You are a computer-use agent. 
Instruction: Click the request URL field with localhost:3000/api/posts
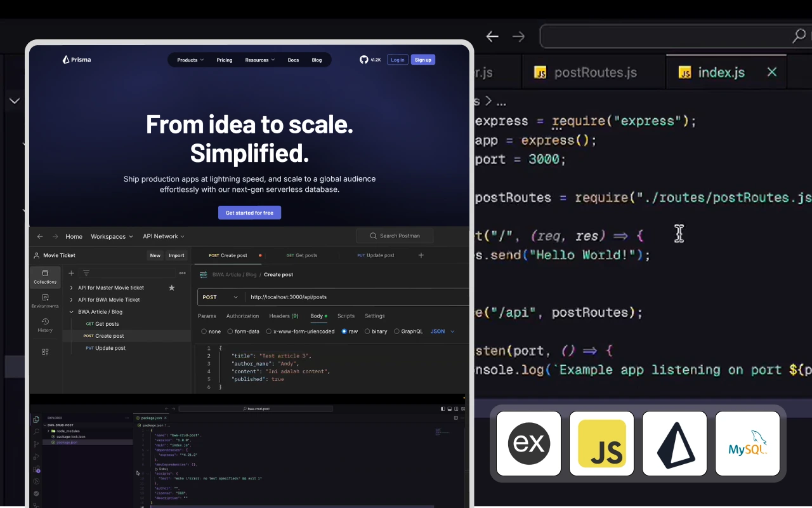[x=358, y=297]
